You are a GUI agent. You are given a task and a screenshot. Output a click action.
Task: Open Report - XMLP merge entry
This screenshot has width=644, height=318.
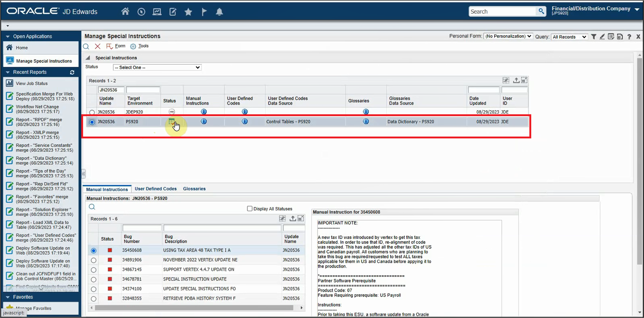point(37,135)
